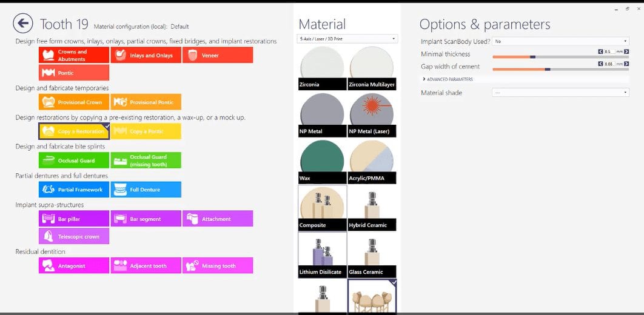Open the 5-Axis / Laser / 3D Print dropdown
The height and width of the screenshot is (315, 644).
[x=347, y=39]
